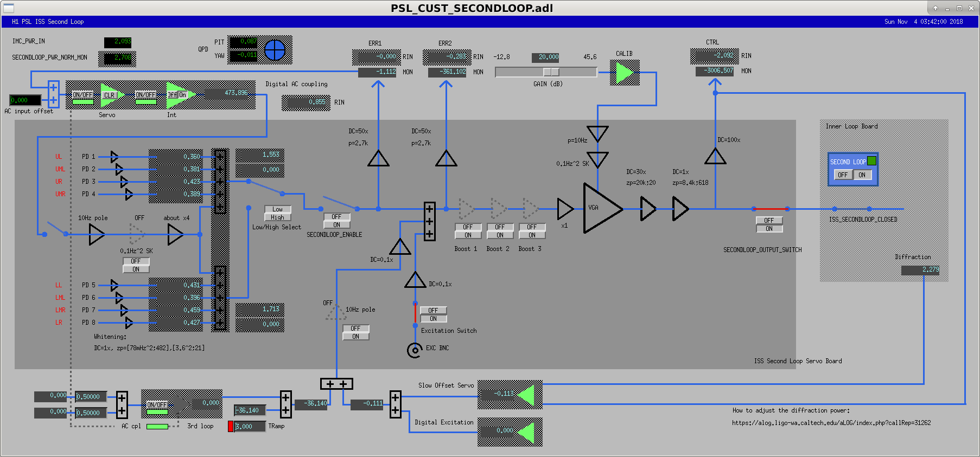Click the ERR1 MON readout -1.112
Viewport: 980px width, 457px height.
(x=378, y=72)
